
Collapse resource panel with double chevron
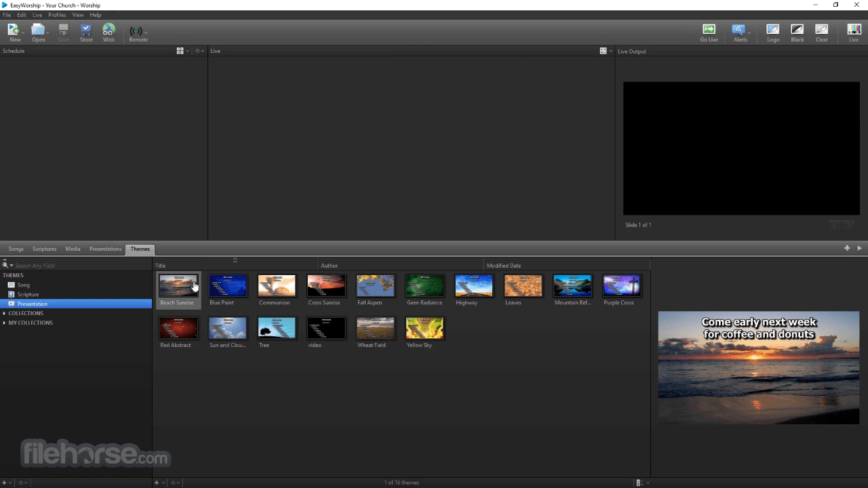[x=235, y=260]
